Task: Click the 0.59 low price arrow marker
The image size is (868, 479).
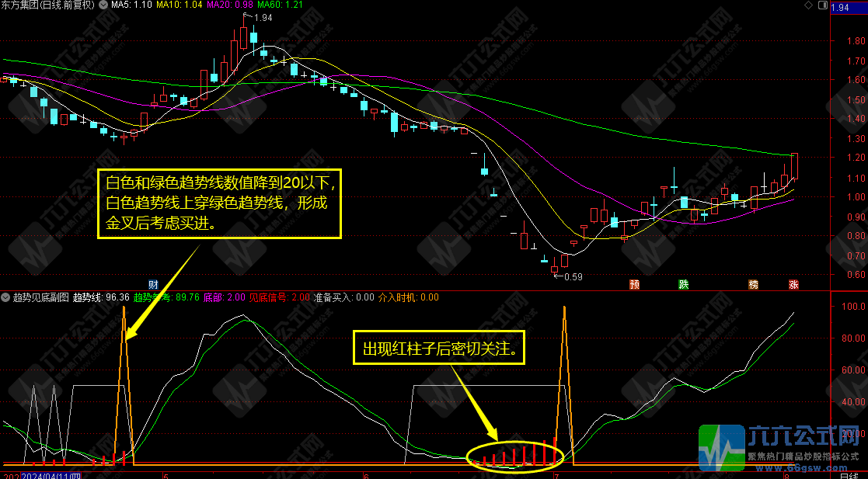Action: (570, 276)
